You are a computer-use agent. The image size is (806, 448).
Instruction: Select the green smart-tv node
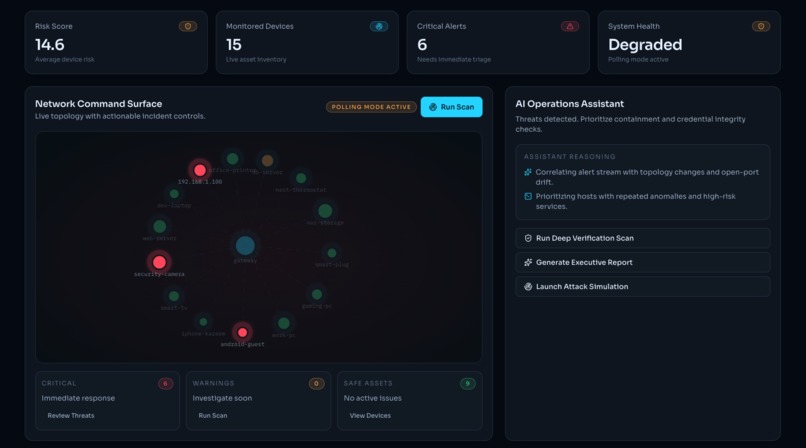(174, 296)
